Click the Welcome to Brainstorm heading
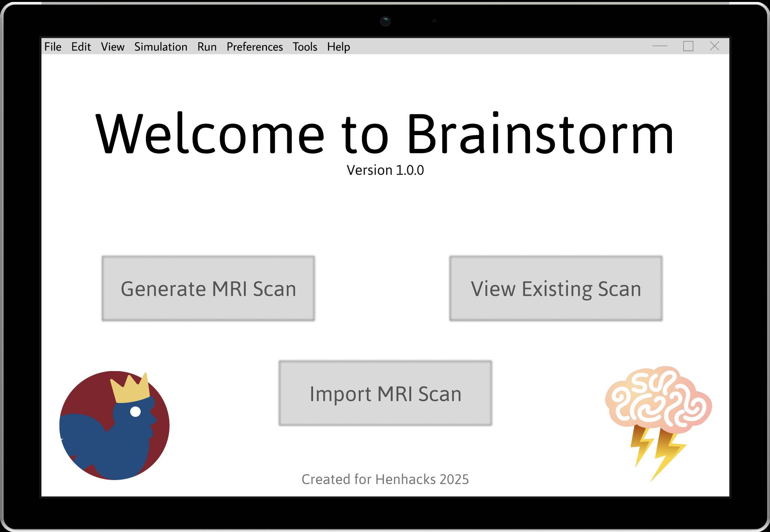This screenshot has height=532, width=770. click(385, 134)
